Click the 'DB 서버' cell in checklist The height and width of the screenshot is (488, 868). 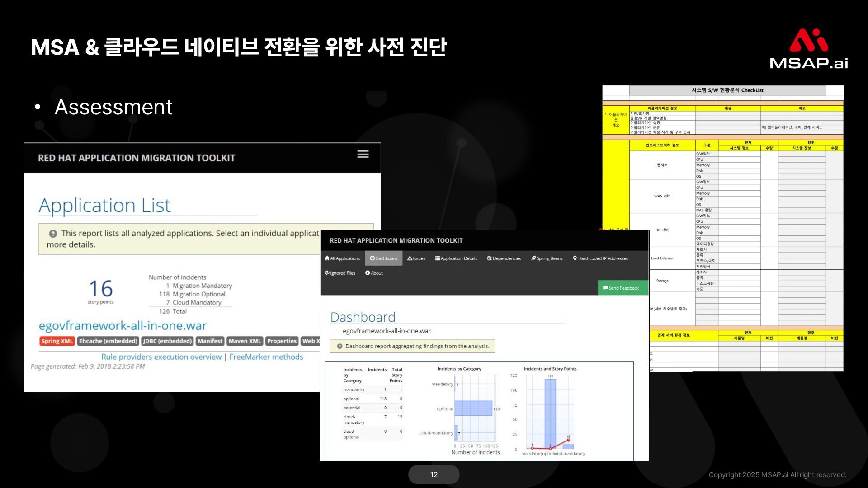point(662,230)
